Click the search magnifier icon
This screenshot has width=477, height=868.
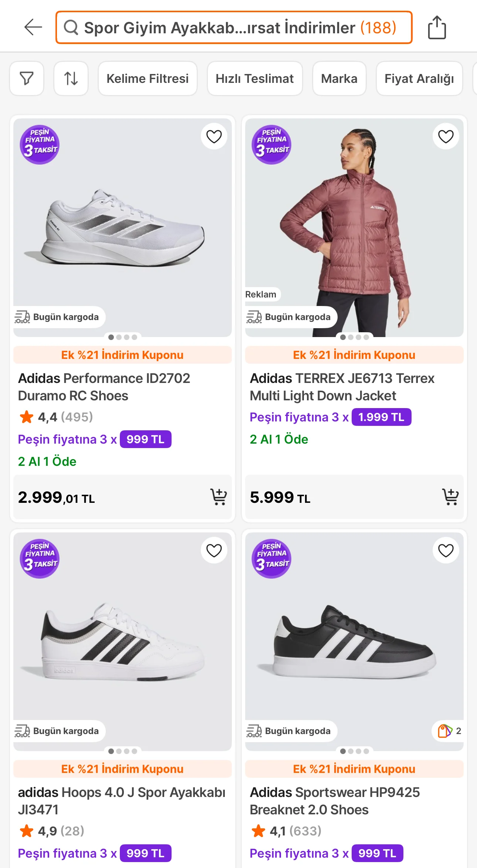click(x=71, y=27)
